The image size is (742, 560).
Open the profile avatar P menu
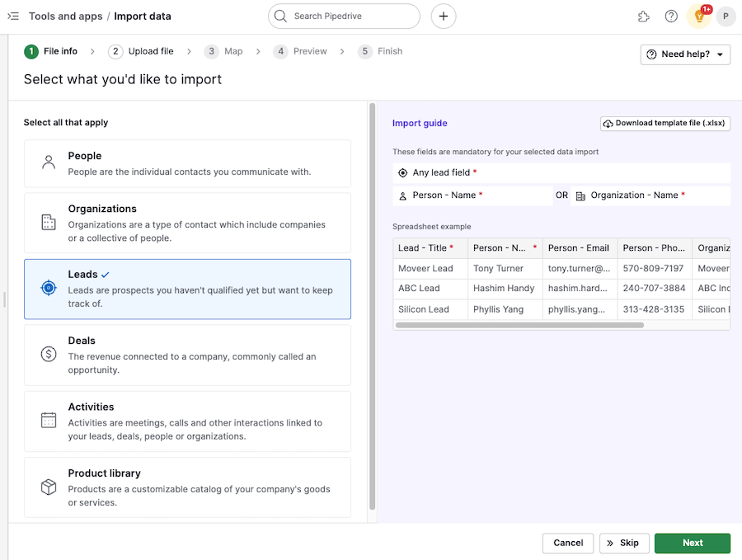pos(726,16)
